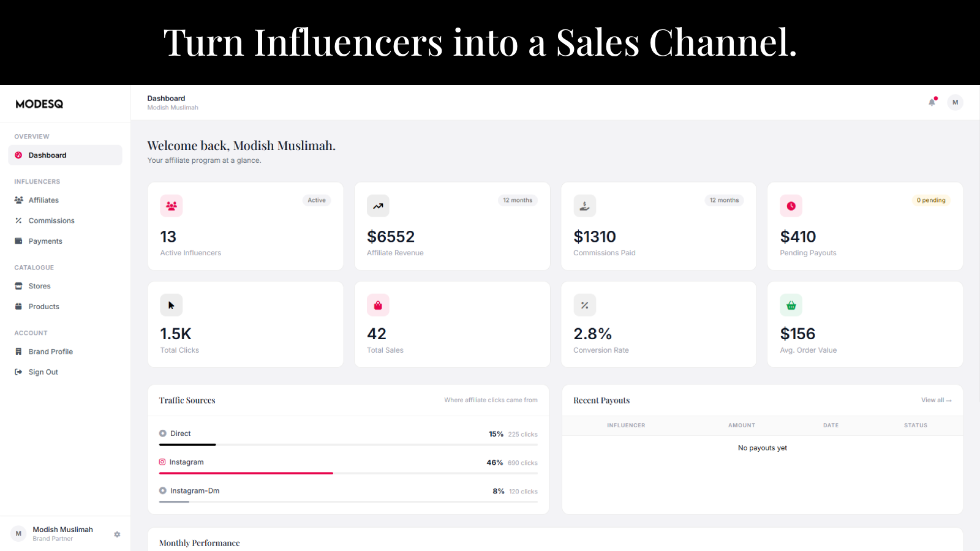980x551 pixels.
Task: Click the Instagram traffic progress bar
Action: click(x=348, y=473)
